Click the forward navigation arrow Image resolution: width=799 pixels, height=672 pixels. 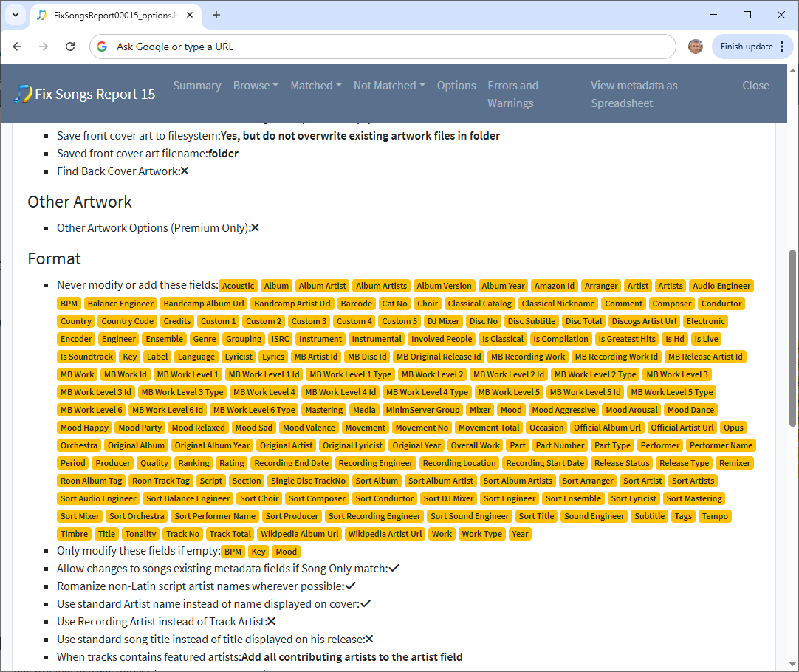[44, 47]
